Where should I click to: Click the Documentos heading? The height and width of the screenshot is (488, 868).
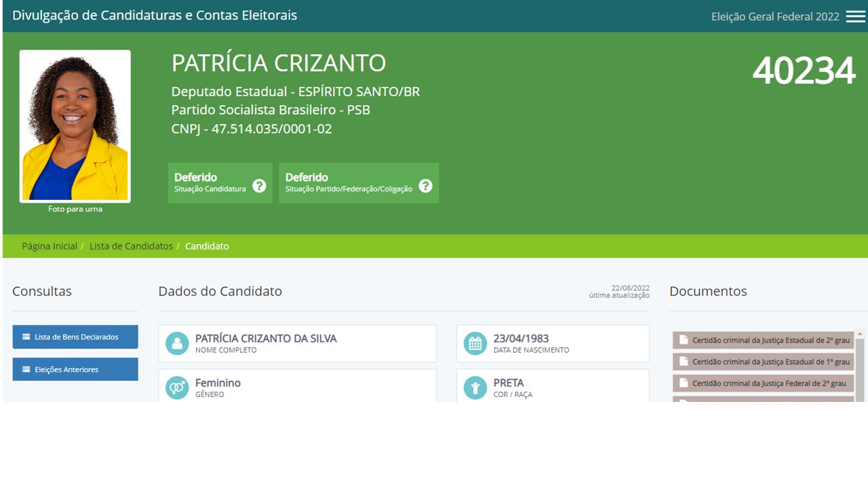(x=708, y=291)
